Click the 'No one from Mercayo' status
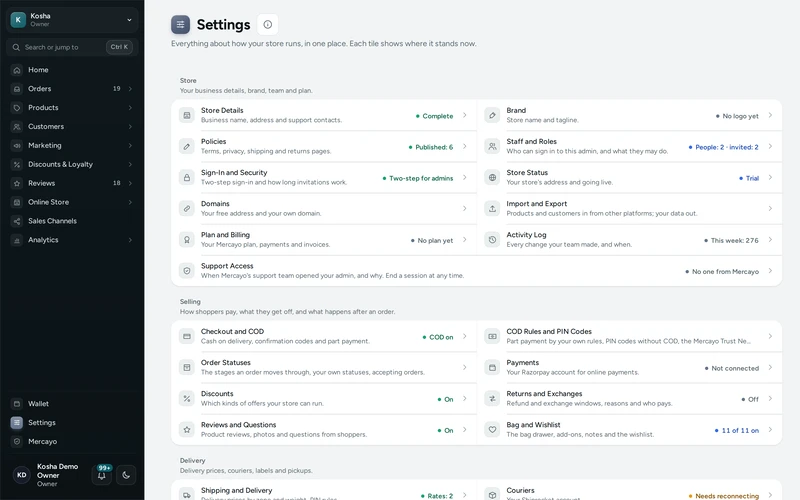Screen dimensions: 800x500 [x=722, y=272]
